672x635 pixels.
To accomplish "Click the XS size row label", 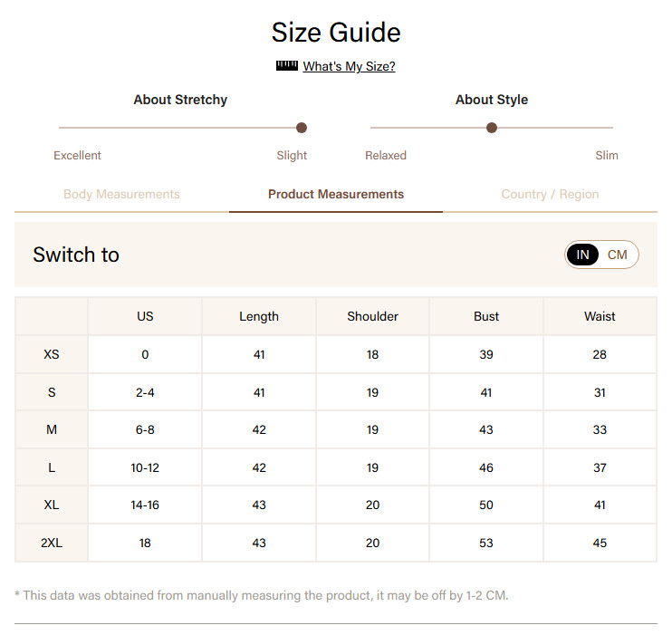I will point(52,354).
